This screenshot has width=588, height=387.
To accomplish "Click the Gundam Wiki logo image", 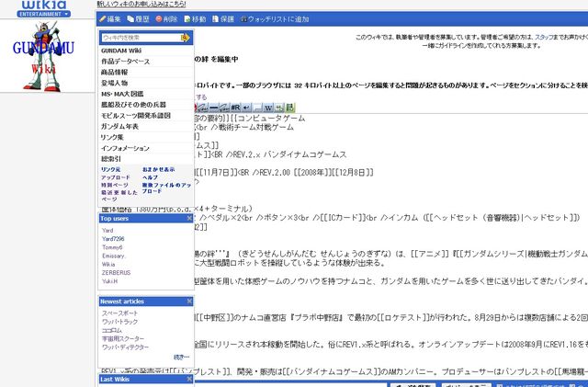I will 43,56.
